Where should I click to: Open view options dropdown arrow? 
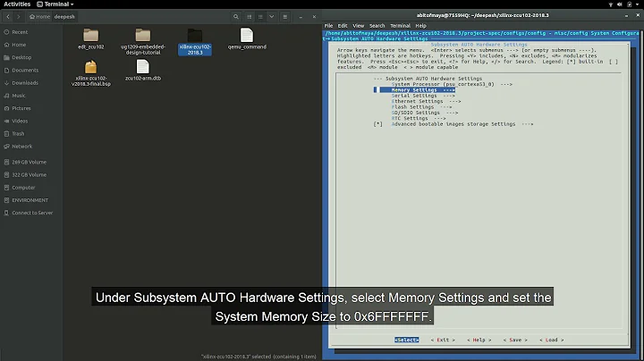click(272, 17)
